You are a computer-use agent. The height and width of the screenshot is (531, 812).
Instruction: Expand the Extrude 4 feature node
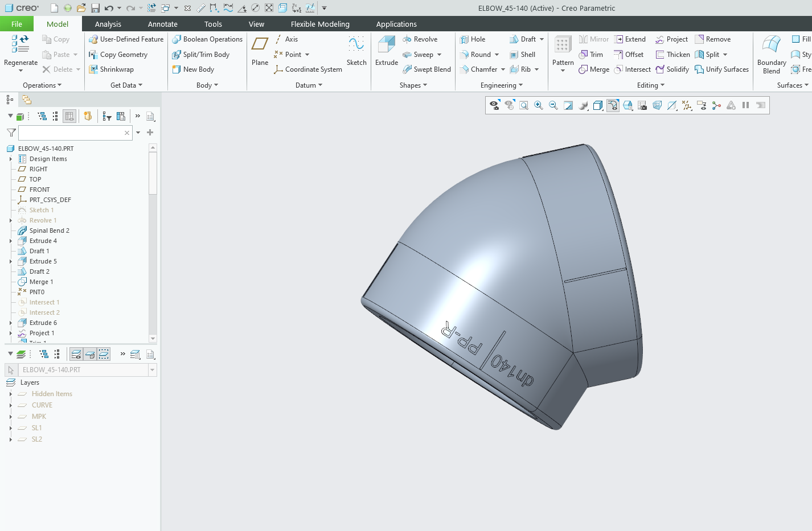[11, 241]
